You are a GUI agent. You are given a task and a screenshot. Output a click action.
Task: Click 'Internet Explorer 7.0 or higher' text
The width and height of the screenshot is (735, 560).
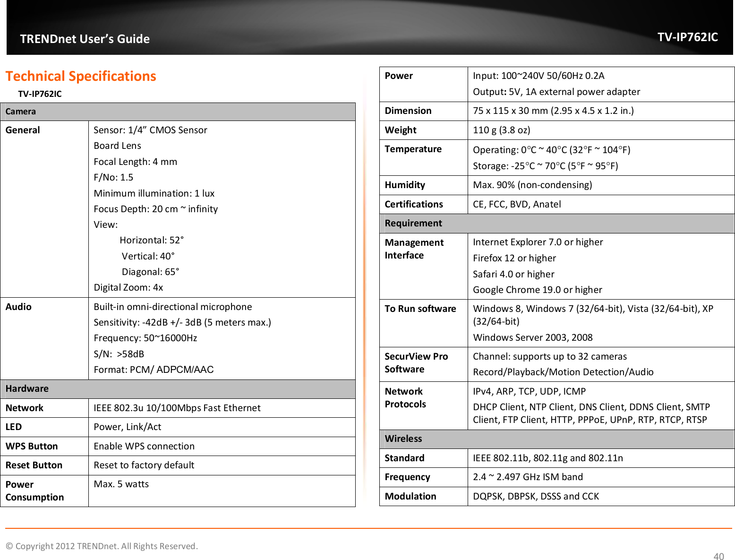pyautogui.click(x=538, y=242)
